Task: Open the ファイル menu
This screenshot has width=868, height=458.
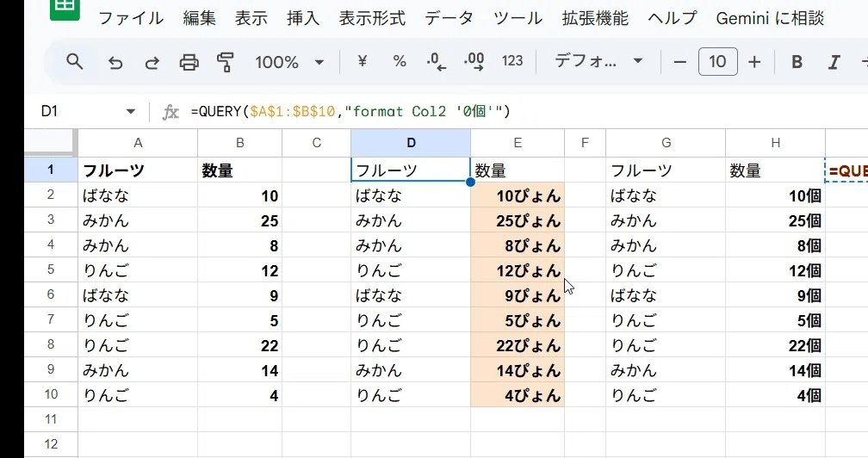Action: [131, 18]
